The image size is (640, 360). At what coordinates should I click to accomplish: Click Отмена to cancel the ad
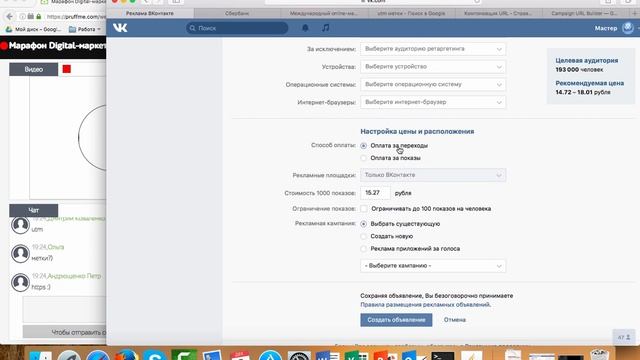(455, 320)
